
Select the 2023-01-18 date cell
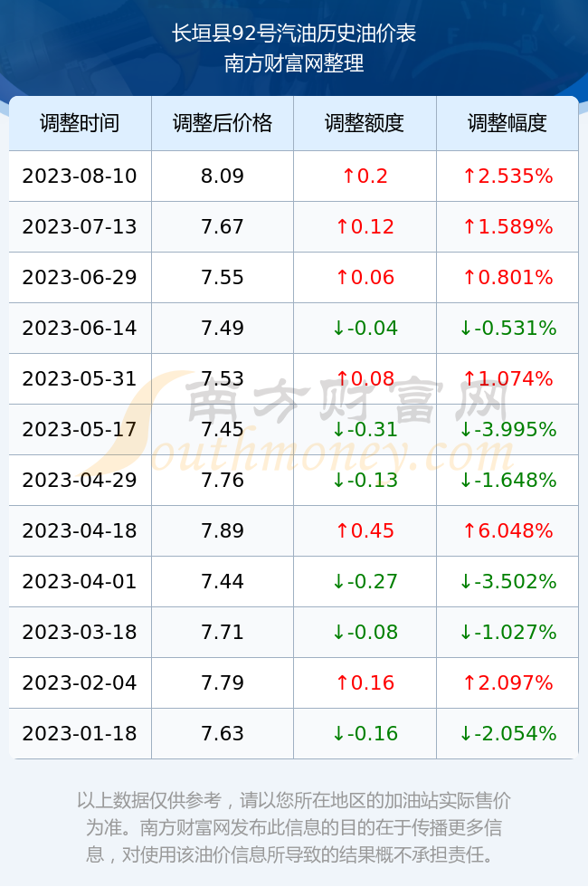(80, 734)
